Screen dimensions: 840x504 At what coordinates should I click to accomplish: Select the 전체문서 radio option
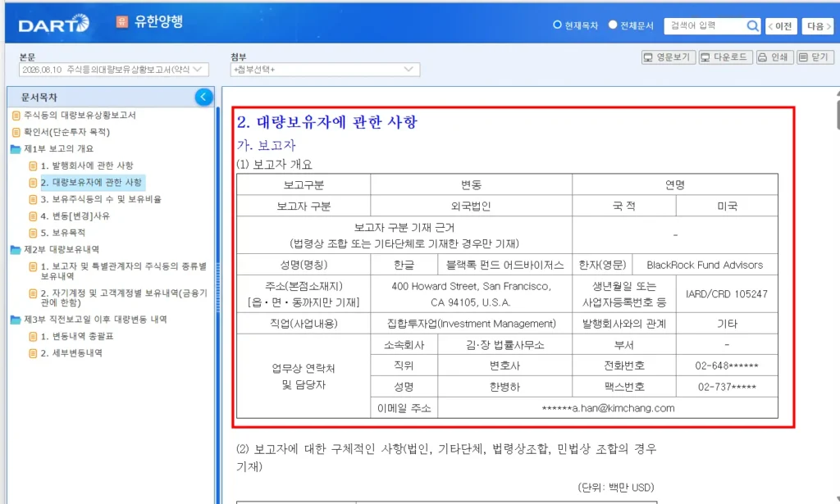613,25
